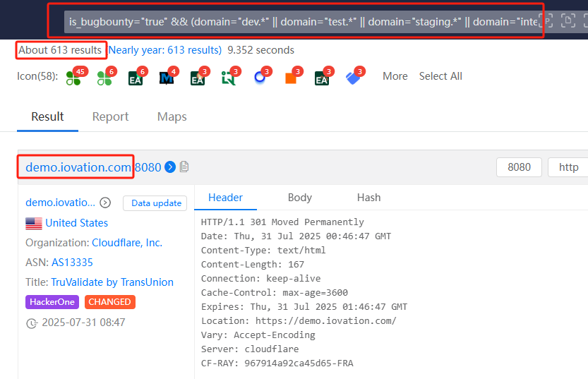Switch to the Report tab
The width and height of the screenshot is (588, 379).
coord(110,116)
